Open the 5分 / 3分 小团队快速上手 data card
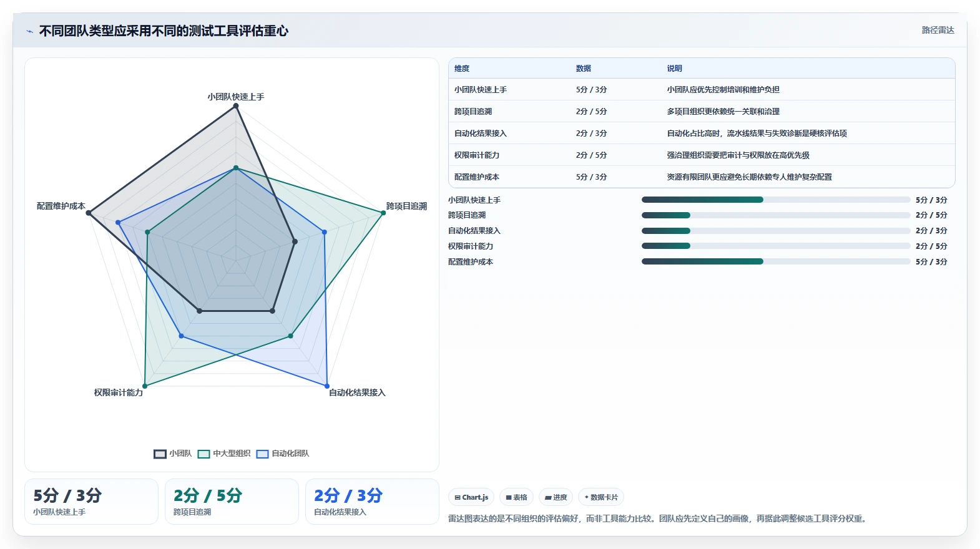The image size is (980, 549). [x=91, y=502]
